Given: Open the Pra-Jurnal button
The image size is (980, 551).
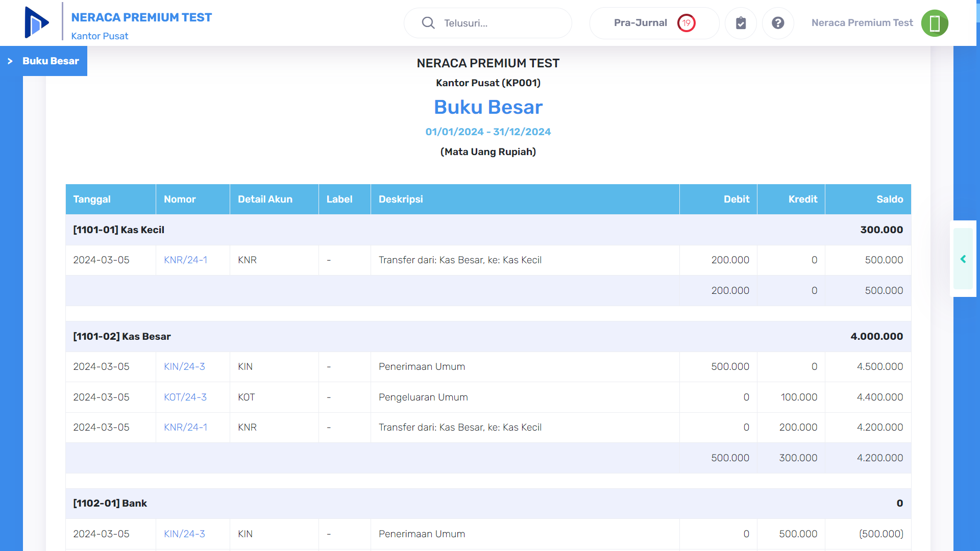Looking at the screenshot, I should coord(640,23).
